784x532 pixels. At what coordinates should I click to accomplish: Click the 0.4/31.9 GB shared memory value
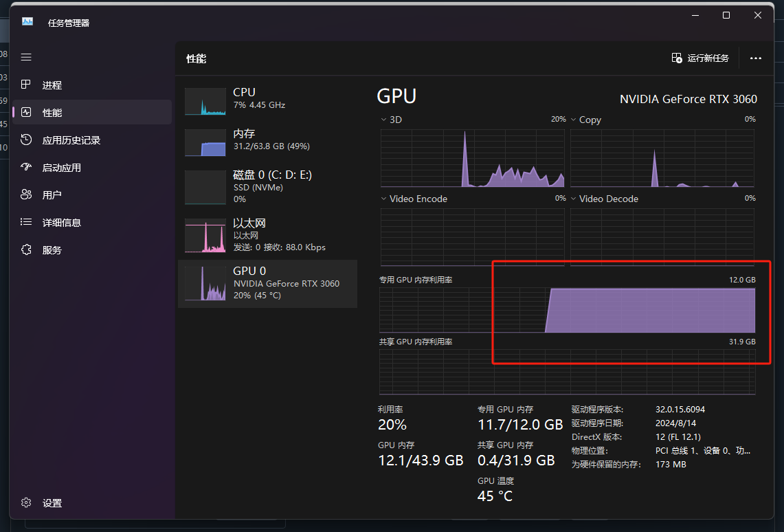pos(516,461)
